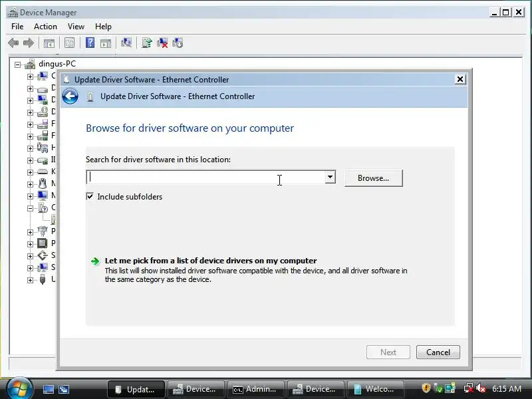The image size is (532, 399).
Task: Click the Sound controllers diamond icon
Action: (x=43, y=255)
